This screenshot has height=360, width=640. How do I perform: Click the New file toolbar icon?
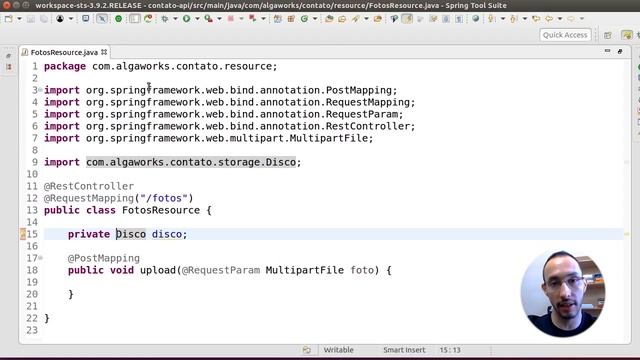[9, 19]
